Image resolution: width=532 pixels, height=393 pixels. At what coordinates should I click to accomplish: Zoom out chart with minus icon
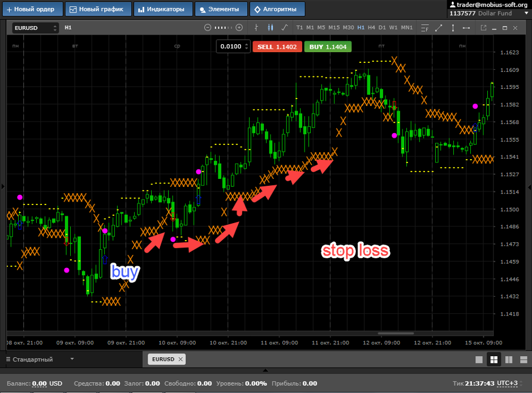pos(208,28)
